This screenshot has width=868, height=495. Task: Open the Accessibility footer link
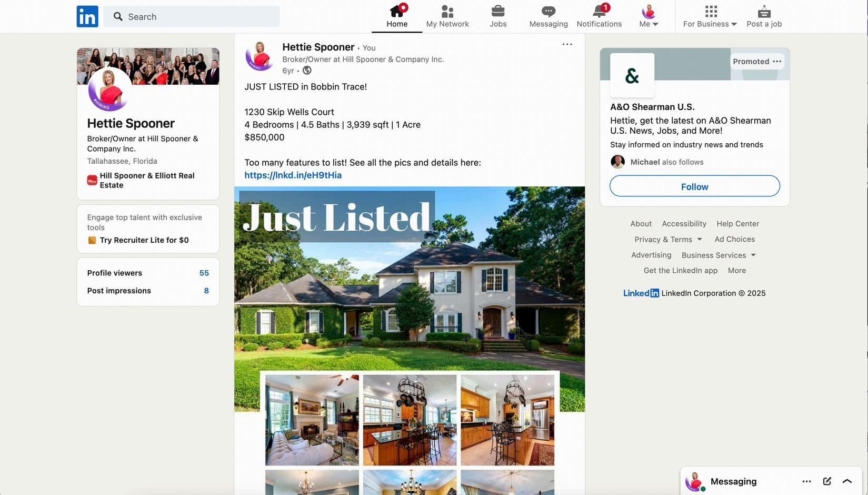684,224
